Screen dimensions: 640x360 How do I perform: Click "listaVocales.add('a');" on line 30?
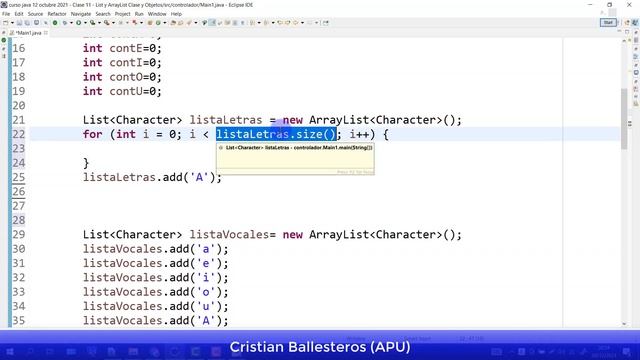point(156,249)
